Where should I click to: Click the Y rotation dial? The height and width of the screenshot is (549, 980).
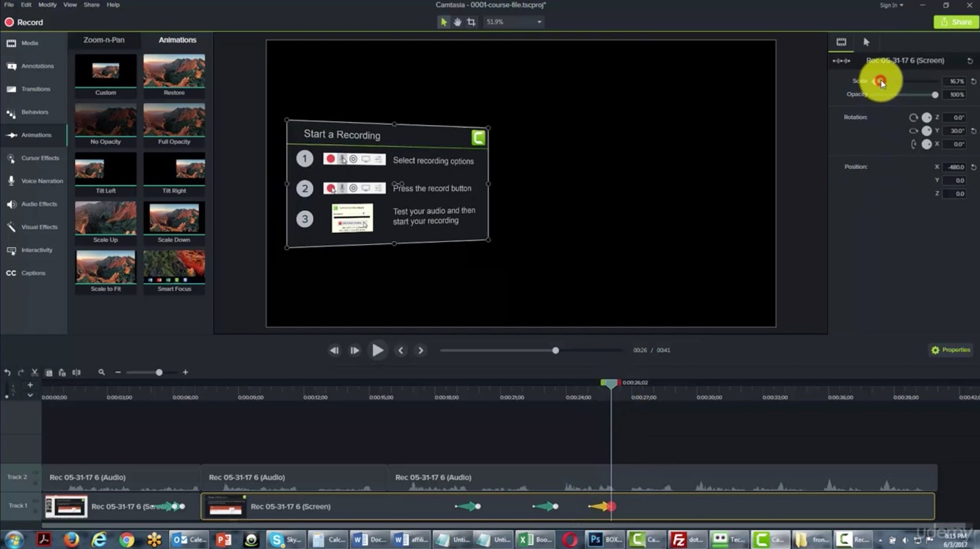click(927, 131)
